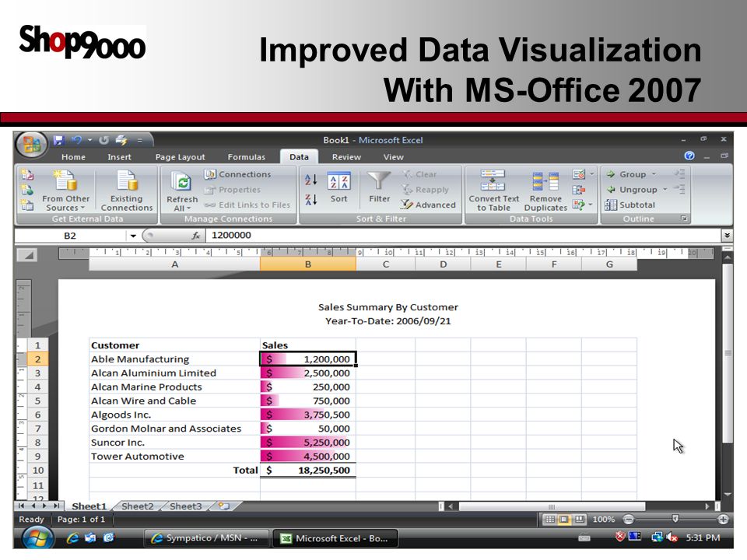The height and width of the screenshot is (560, 747).
Task: Click the Consolidate icon
Action: [x=579, y=190]
